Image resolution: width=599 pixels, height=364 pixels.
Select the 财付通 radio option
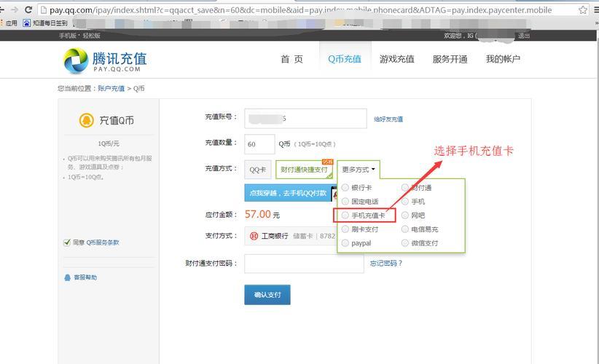coord(405,187)
